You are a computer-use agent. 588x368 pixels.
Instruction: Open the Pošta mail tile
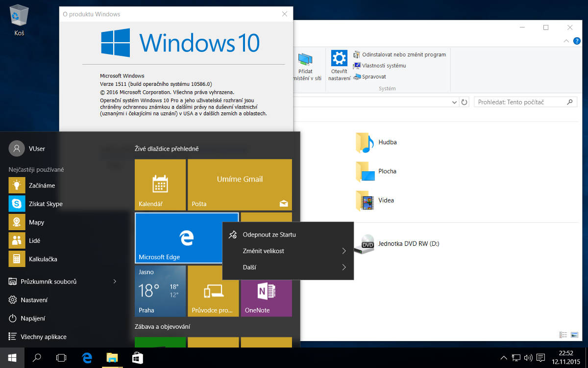tap(240, 184)
